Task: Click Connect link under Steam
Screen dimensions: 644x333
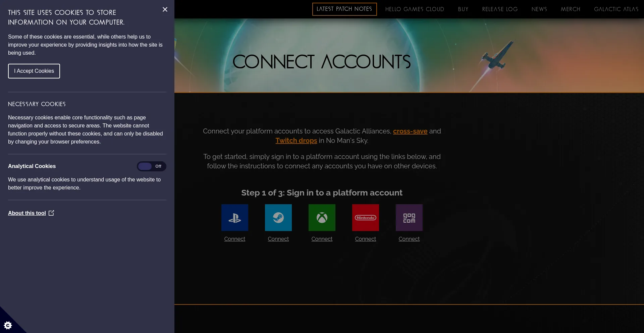Action: click(278, 239)
